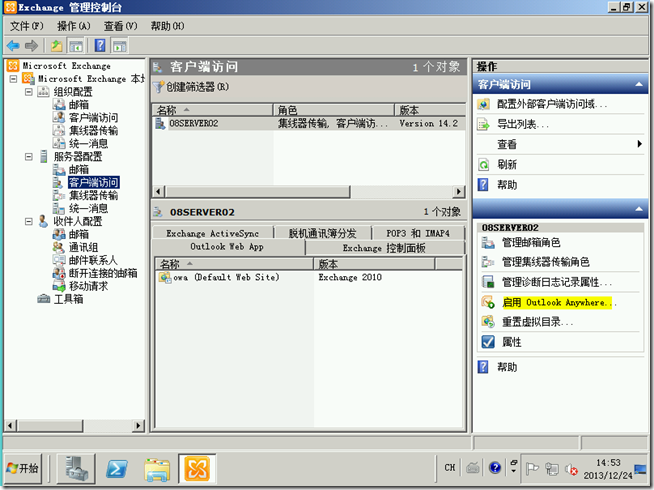Click tree pane horizontal scrollbar right arrow
The width and height of the screenshot is (654, 490).
point(138,425)
